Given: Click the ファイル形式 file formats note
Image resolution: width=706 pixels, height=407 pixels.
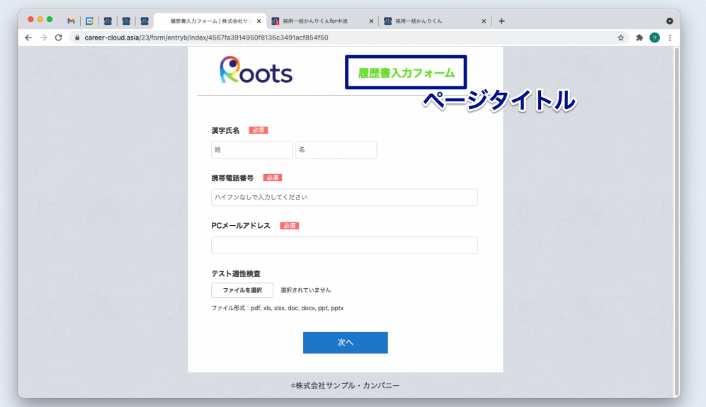Looking at the screenshot, I should point(277,308).
